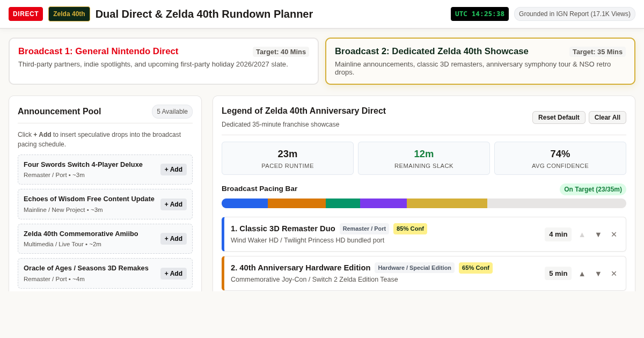Click the 4 min duration label
Viewport: 644px width, 338px height.
558,234
